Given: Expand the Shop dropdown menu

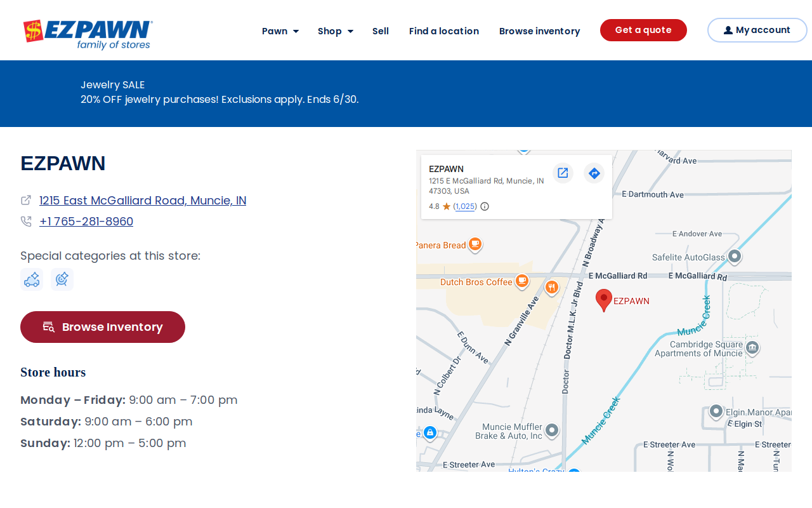Looking at the screenshot, I should [x=336, y=31].
